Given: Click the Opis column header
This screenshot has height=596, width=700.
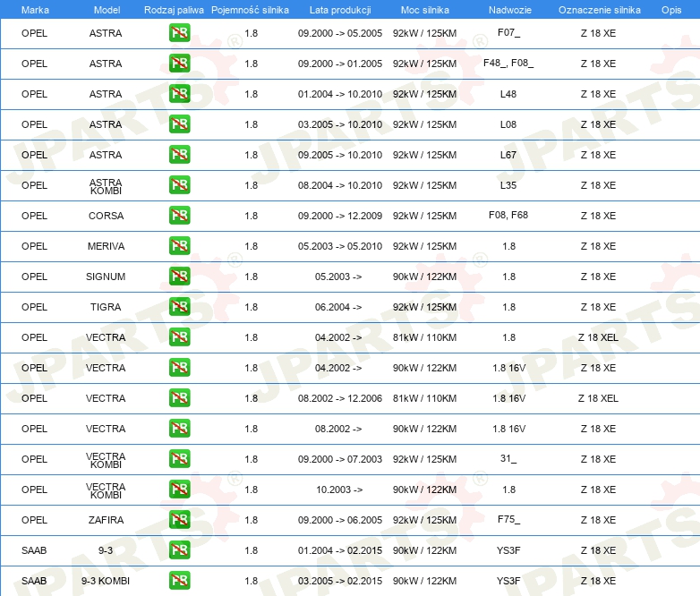Looking at the screenshot, I should pos(671,10).
